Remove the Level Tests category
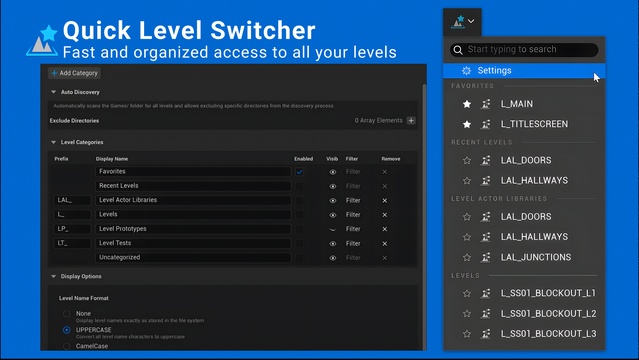The height and width of the screenshot is (360, 639). (385, 243)
